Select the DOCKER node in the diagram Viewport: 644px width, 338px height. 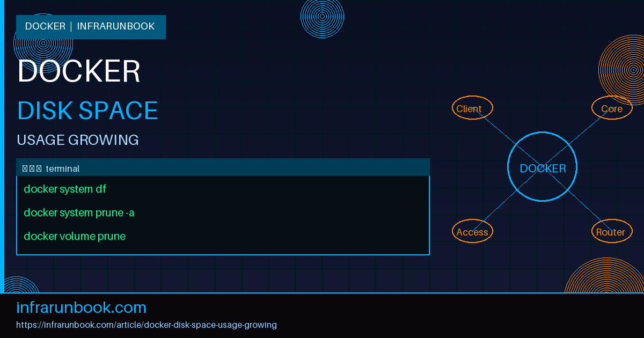click(542, 167)
